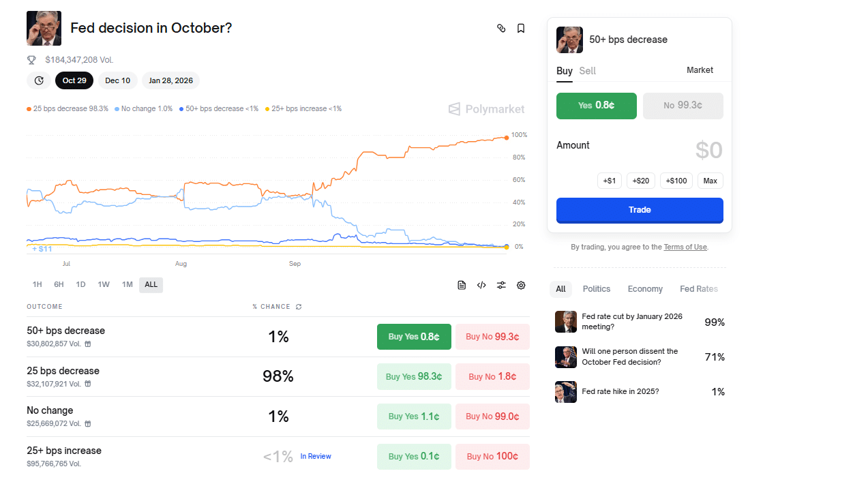This screenshot has height=484, width=868.
Task: Select the Yes 0.8¢ option in the order panel
Action: pyautogui.click(x=596, y=106)
